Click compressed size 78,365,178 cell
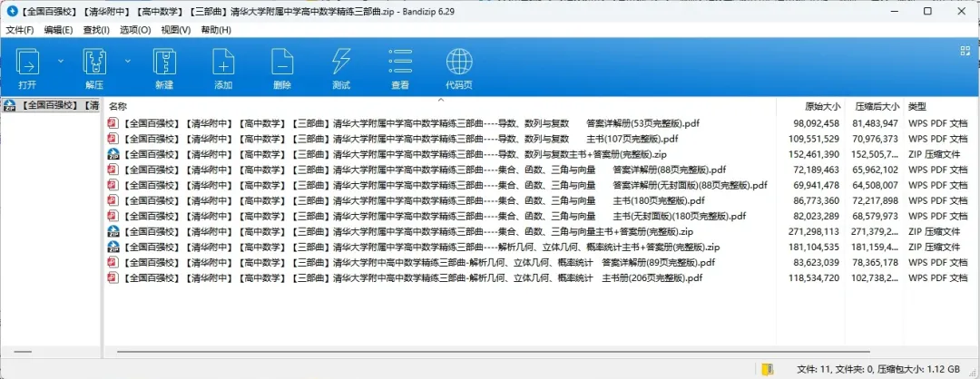Image resolution: width=980 pixels, height=379 pixels. point(875,262)
